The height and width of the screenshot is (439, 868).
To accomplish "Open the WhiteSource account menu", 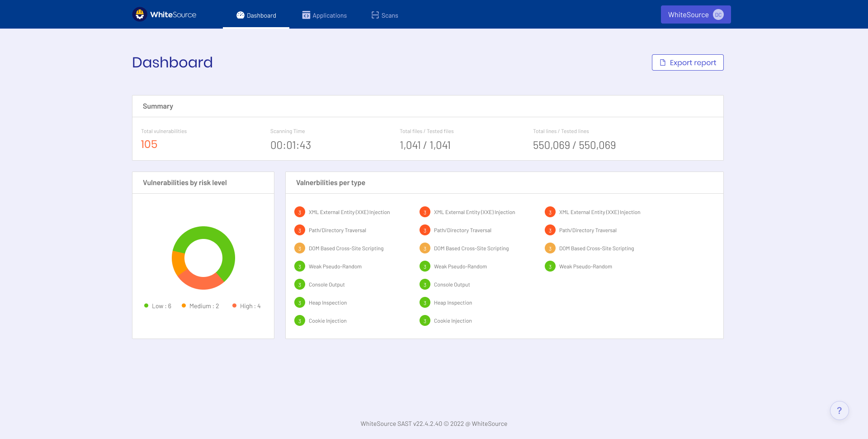I will [x=695, y=14].
